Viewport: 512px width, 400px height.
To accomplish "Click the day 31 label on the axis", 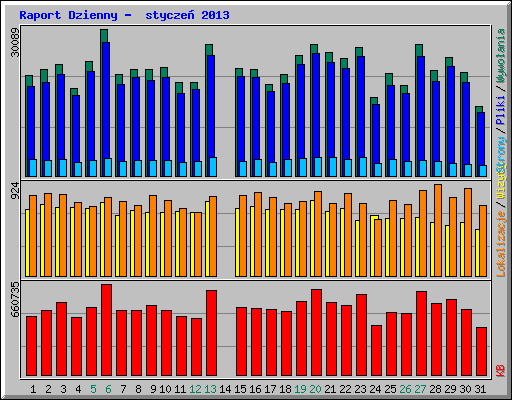I will (x=480, y=389).
